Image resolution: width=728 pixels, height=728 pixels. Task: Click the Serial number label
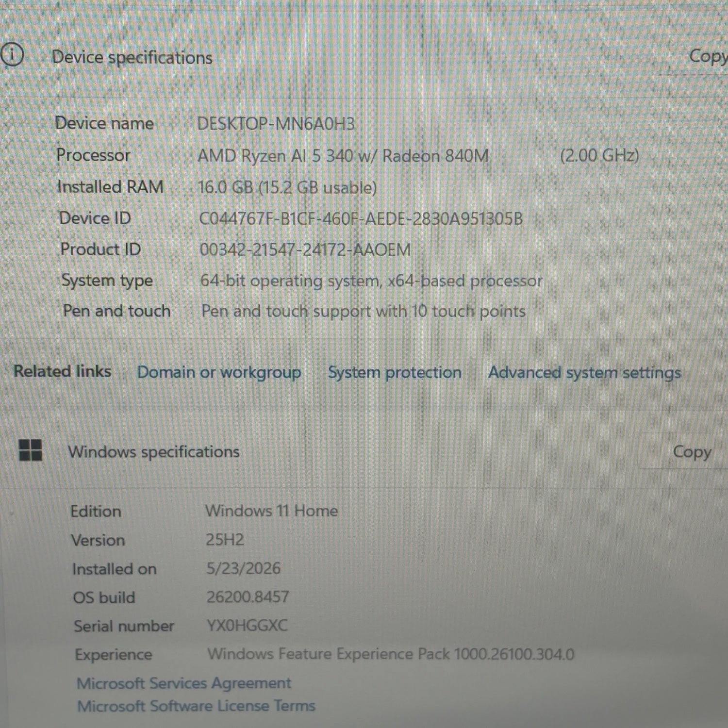click(x=124, y=626)
